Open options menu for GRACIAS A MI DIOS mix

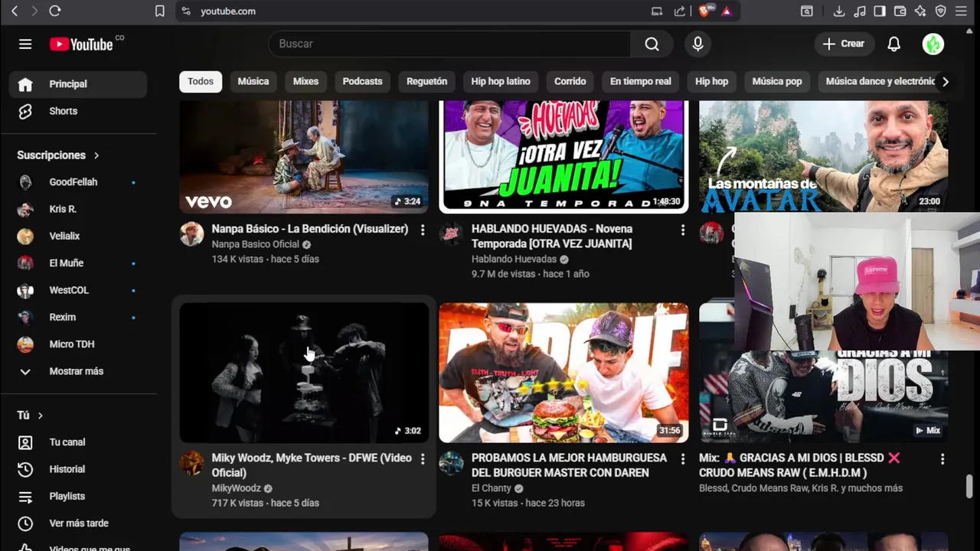click(942, 458)
